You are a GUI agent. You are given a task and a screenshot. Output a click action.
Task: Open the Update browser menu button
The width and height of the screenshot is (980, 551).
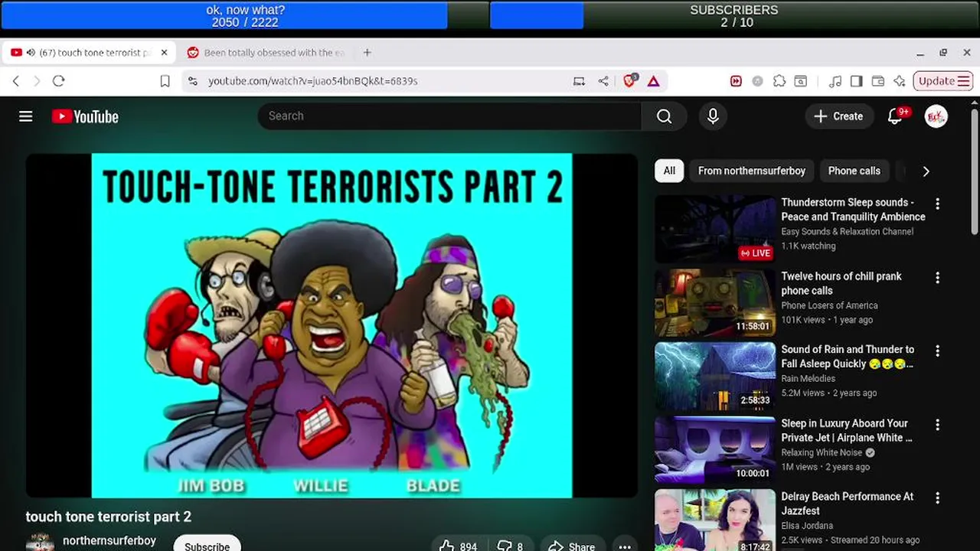pyautogui.click(x=943, y=81)
